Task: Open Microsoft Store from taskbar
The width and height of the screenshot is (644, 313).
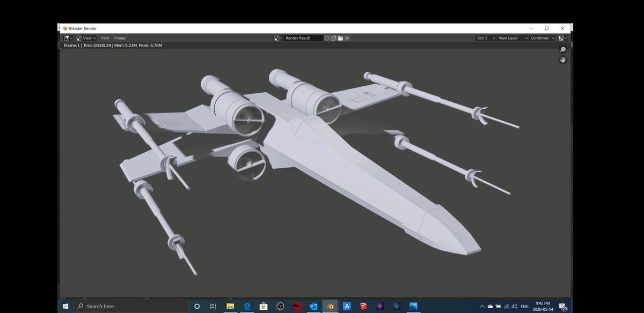Action: tap(264, 306)
